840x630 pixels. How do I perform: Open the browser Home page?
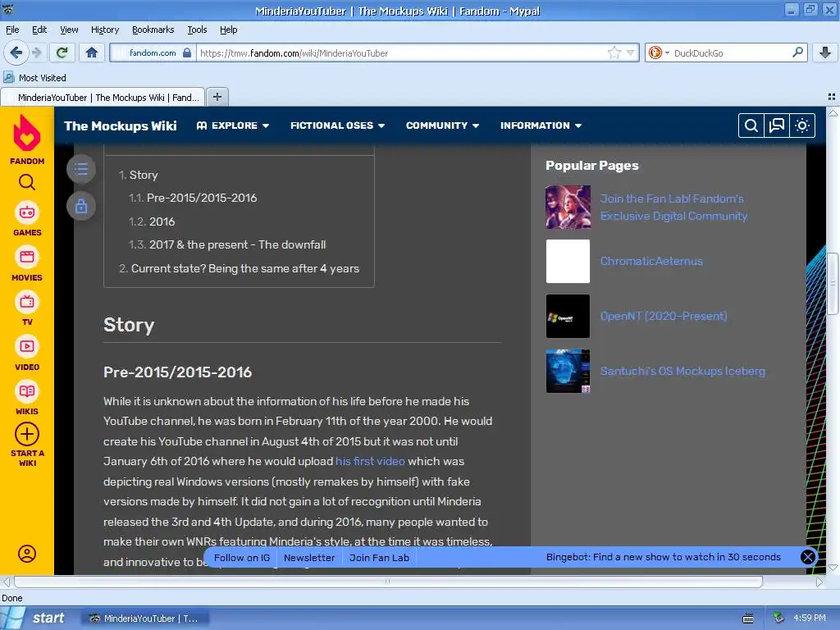pyautogui.click(x=92, y=52)
